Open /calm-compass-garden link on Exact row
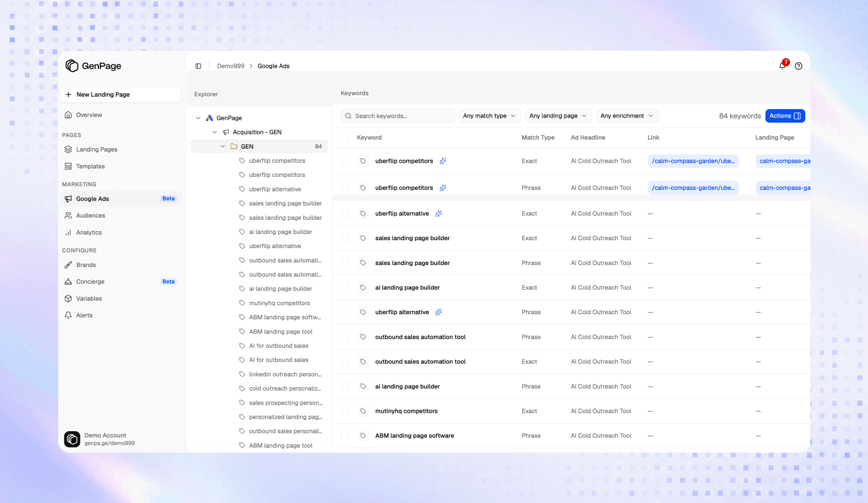This screenshot has height=503, width=868. [x=693, y=161]
